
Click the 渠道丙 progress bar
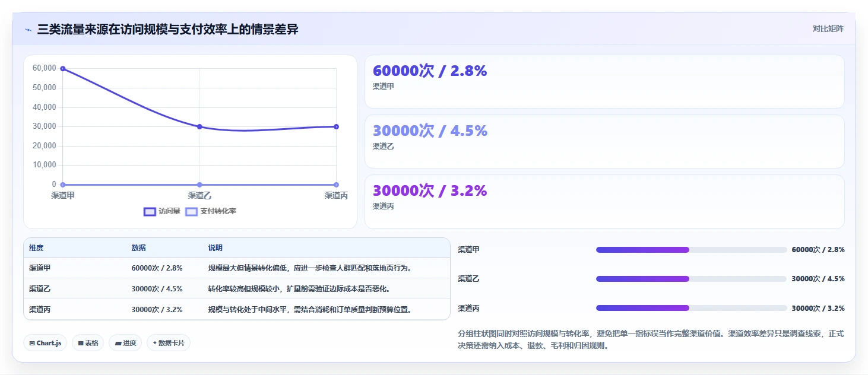(x=691, y=308)
